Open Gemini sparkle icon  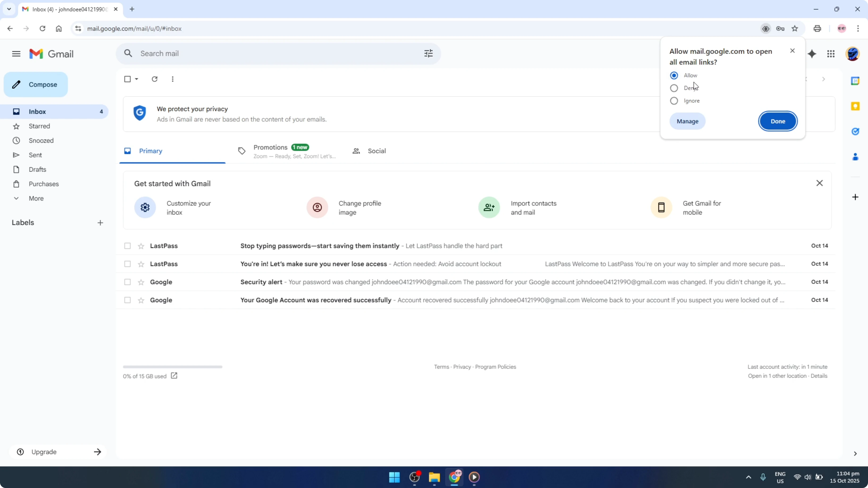[812, 54]
